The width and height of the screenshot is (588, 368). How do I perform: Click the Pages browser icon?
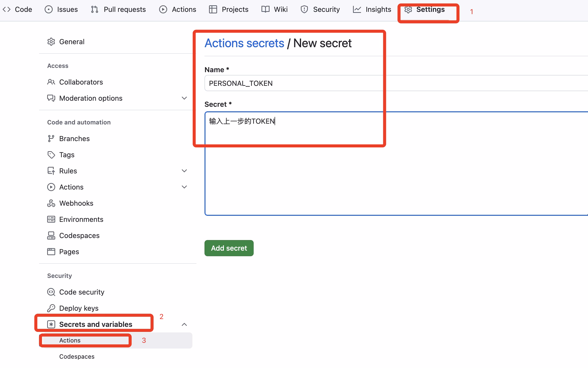tap(51, 252)
